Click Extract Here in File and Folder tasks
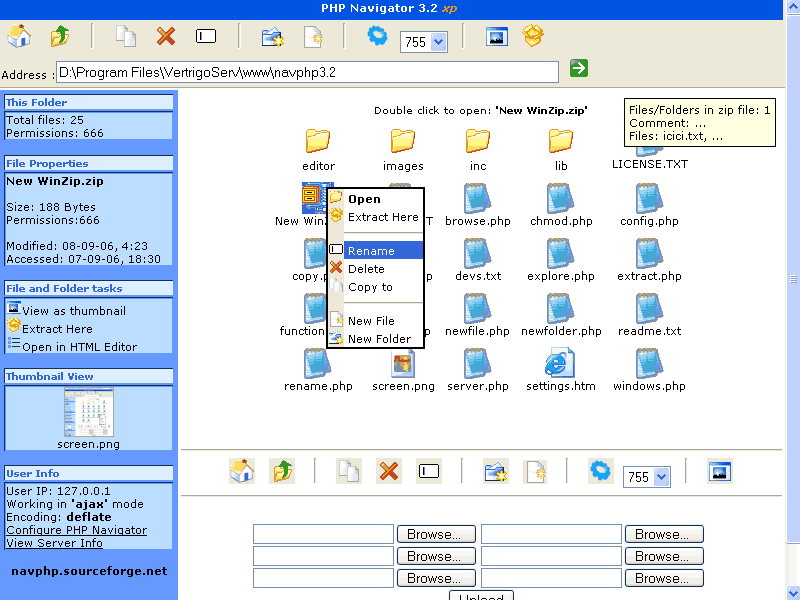The height and width of the screenshot is (600, 800). [x=57, y=329]
